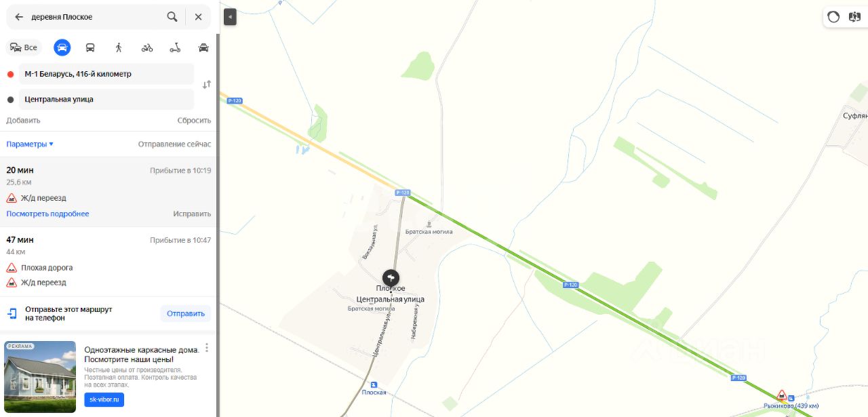
Task: Select the bicycle route mode
Action: pyautogui.click(x=147, y=47)
